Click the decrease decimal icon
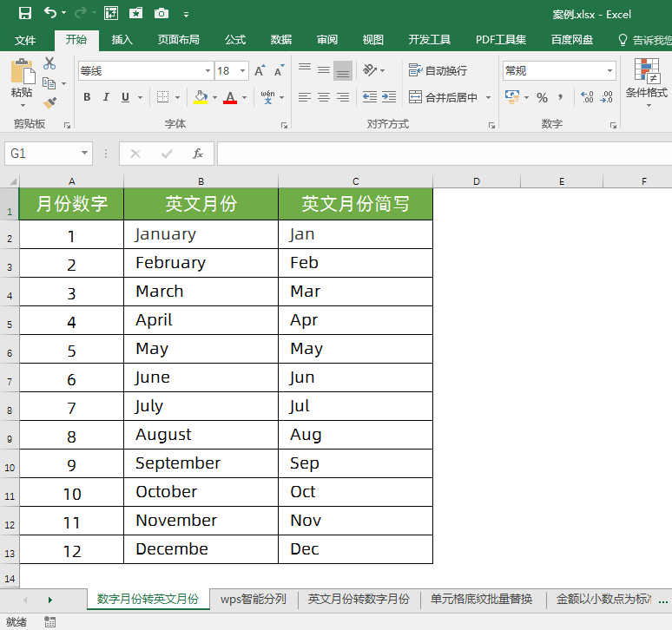The width and height of the screenshot is (672, 630). pyautogui.click(x=606, y=97)
